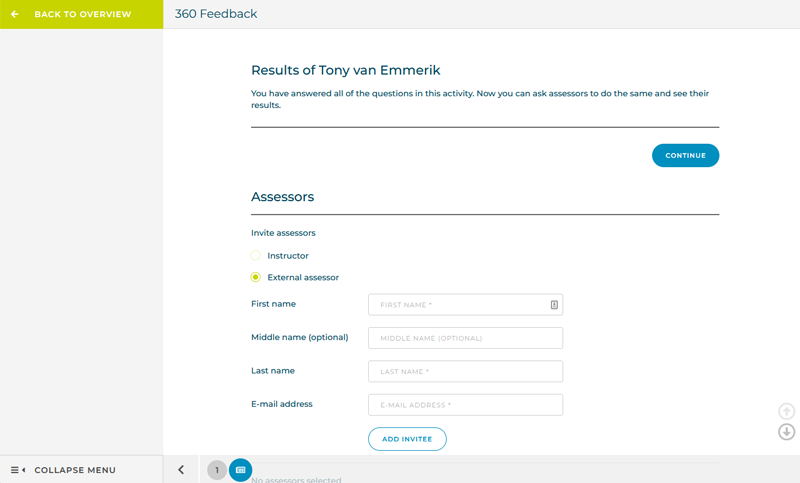The width and height of the screenshot is (800, 483).
Task: Click the COLLAPSE MENU label
Action: pos(75,470)
